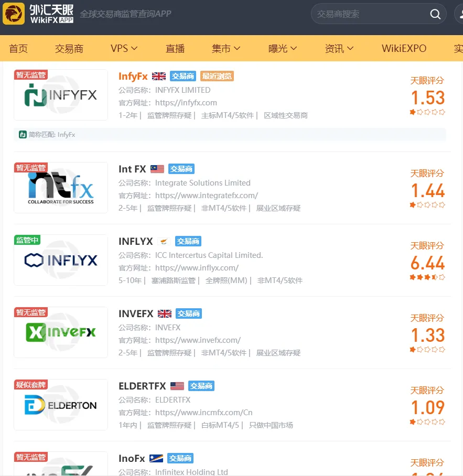Click the 监管中 tag on INFLYX card

pyautogui.click(x=27, y=240)
